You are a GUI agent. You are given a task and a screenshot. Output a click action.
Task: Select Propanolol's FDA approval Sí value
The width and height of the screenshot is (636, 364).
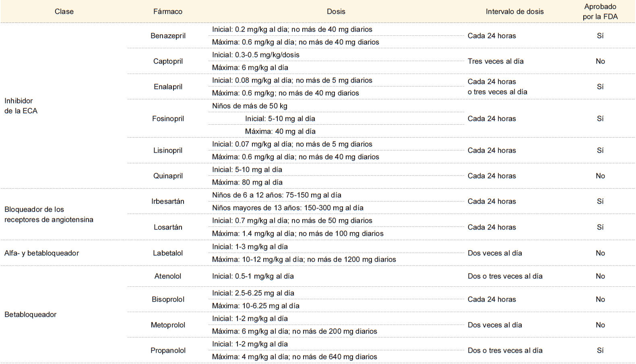click(x=600, y=350)
